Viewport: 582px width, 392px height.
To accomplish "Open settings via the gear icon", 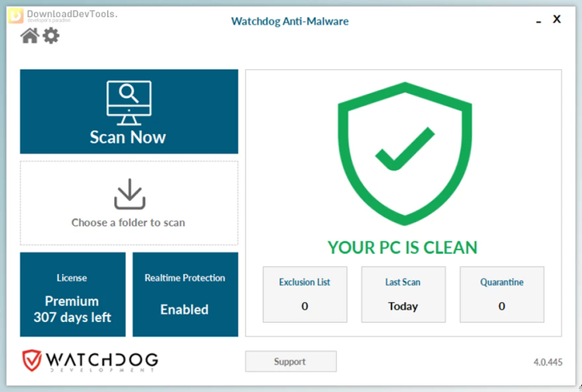I will [x=51, y=36].
